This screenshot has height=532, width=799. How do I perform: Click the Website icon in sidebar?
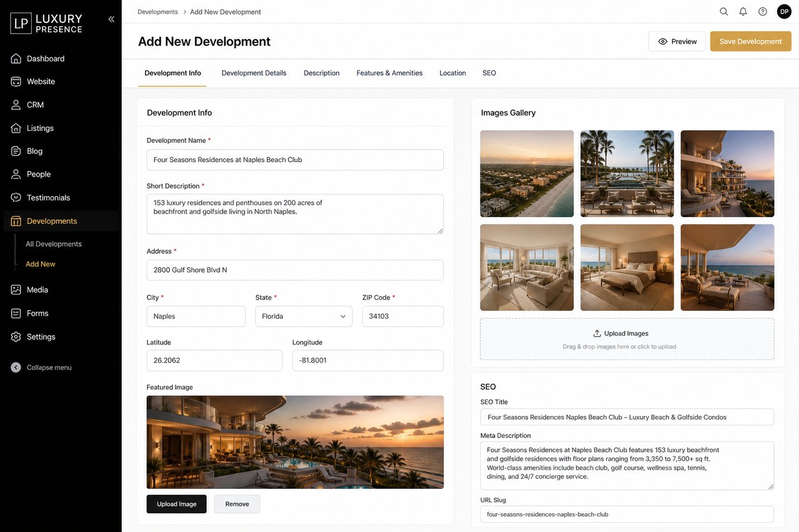click(x=16, y=82)
